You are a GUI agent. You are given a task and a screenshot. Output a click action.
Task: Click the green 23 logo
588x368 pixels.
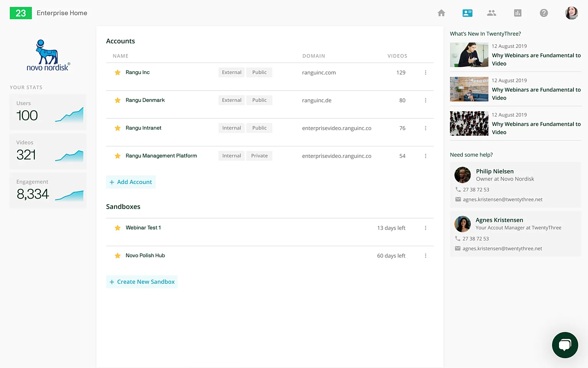click(x=21, y=13)
